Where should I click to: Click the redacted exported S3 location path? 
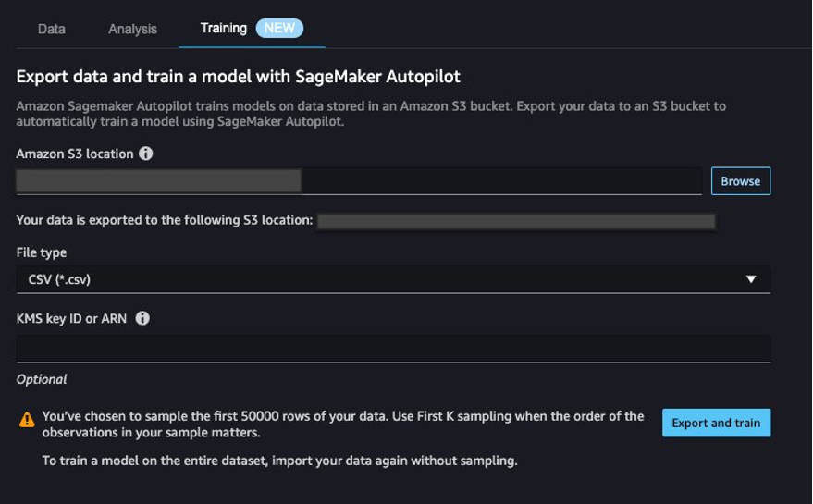[516, 222]
